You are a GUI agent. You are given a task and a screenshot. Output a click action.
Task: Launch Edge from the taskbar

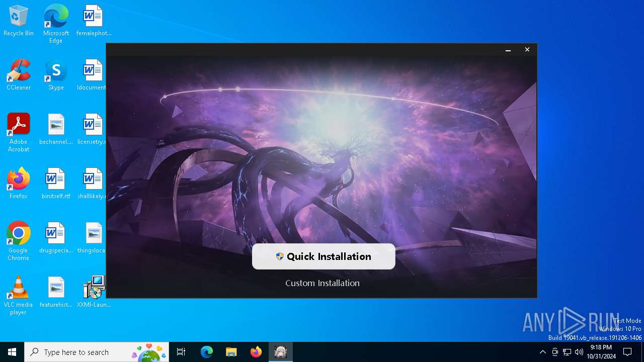tap(207, 352)
